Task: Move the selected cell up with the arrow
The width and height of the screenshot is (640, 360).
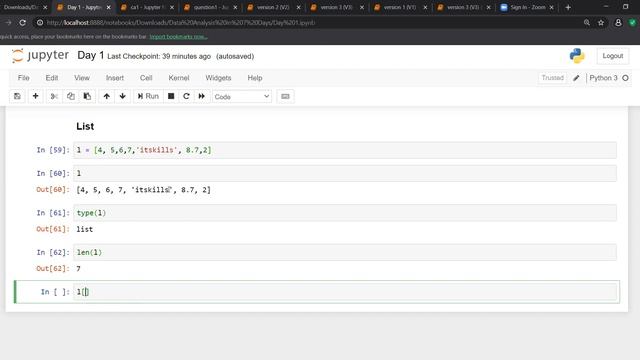Action: click(x=107, y=96)
